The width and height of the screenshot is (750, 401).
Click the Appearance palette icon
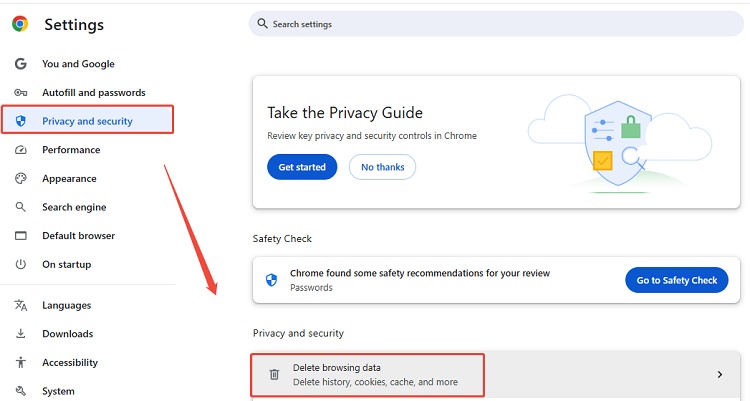(20, 179)
